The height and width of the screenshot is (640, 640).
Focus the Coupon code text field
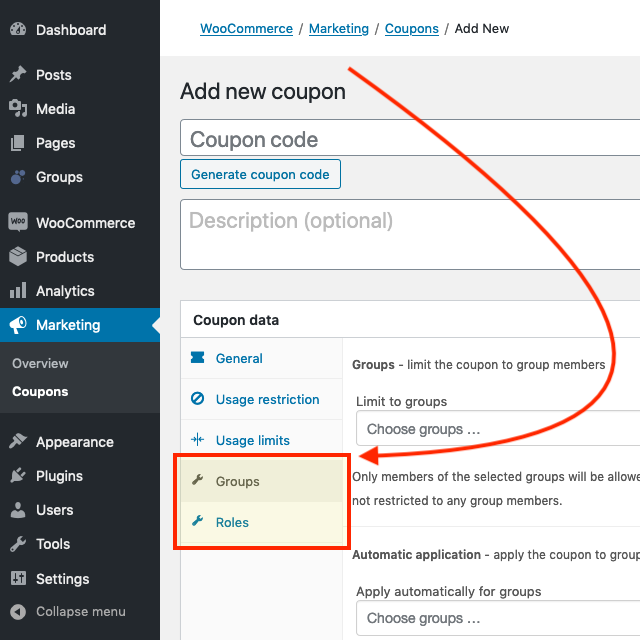tap(410, 138)
